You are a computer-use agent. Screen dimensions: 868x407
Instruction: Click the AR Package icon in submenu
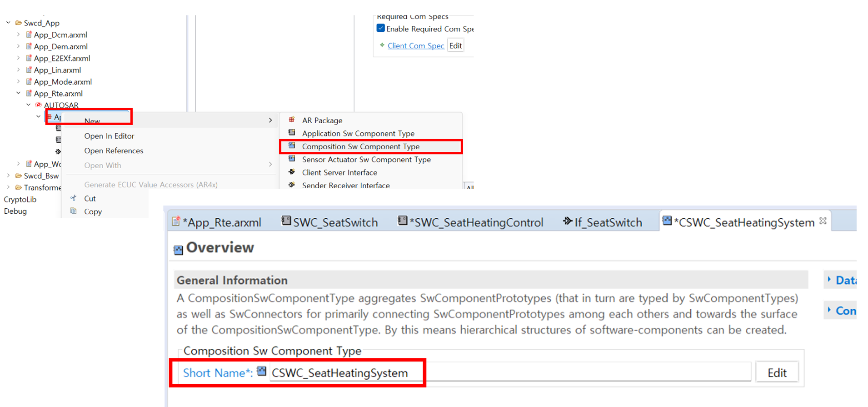coord(292,120)
